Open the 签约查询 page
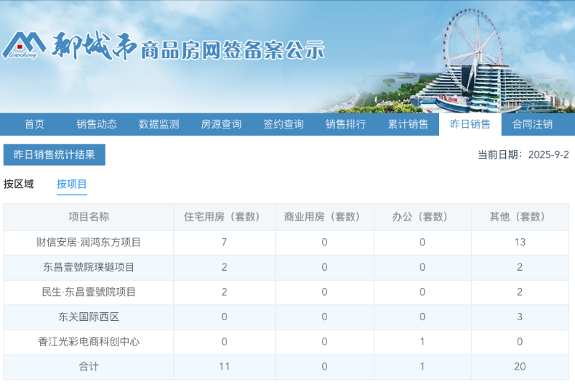 click(283, 124)
